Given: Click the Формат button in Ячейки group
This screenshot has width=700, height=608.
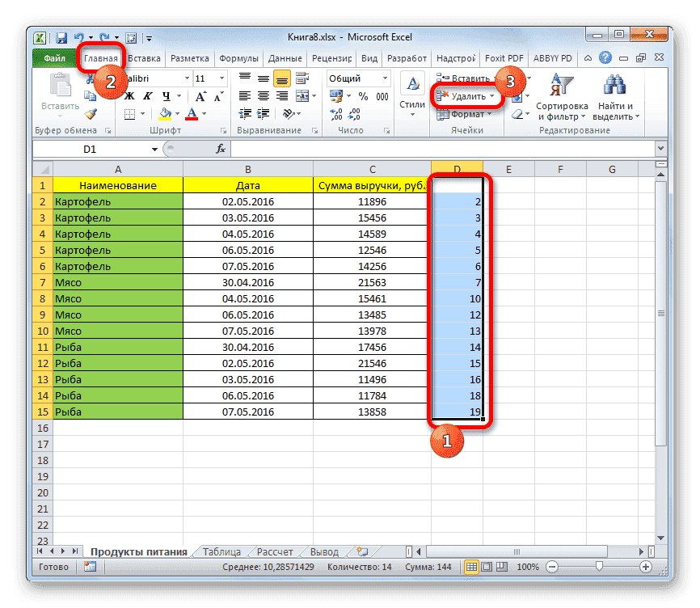Looking at the screenshot, I should (x=468, y=113).
